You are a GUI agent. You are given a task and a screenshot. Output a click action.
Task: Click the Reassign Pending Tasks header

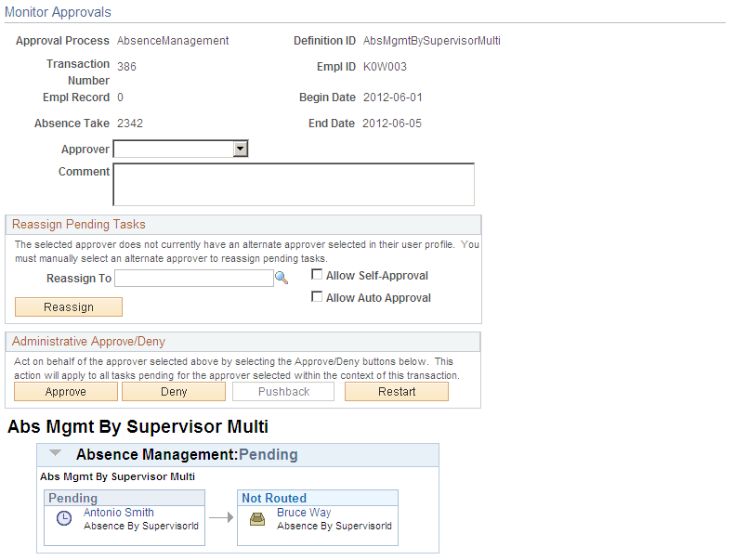(79, 224)
